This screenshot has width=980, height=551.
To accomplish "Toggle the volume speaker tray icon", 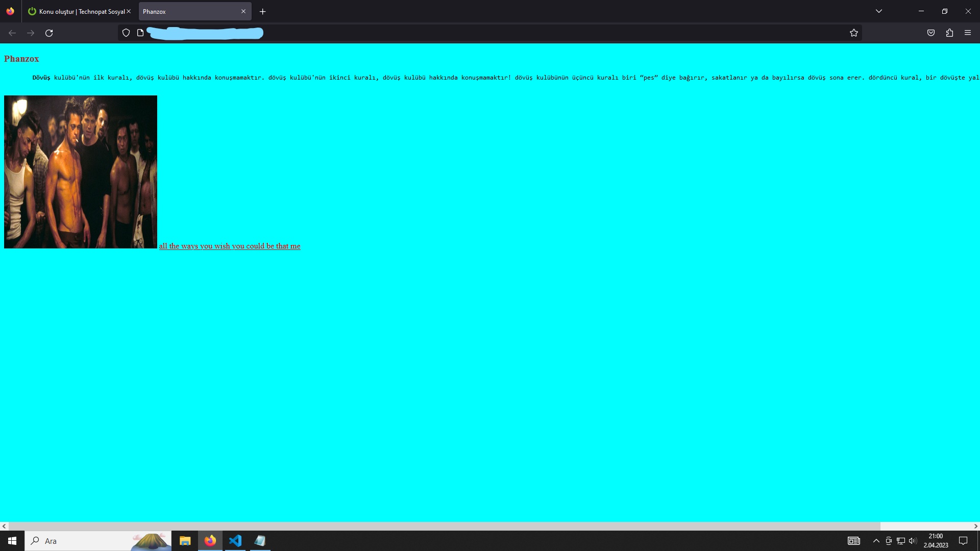I will [x=913, y=541].
